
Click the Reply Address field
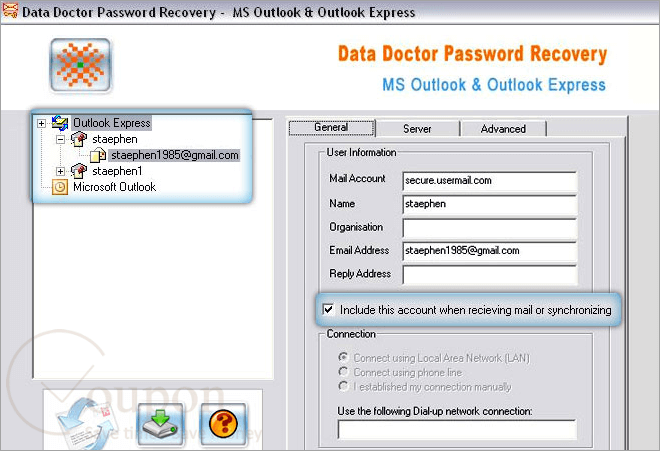(x=490, y=274)
